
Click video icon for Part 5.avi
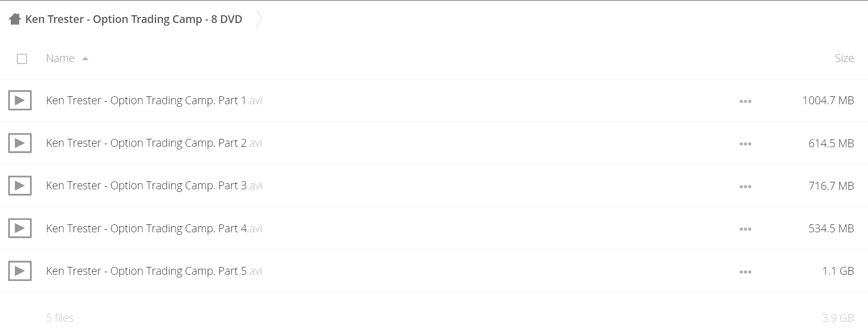point(20,270)
